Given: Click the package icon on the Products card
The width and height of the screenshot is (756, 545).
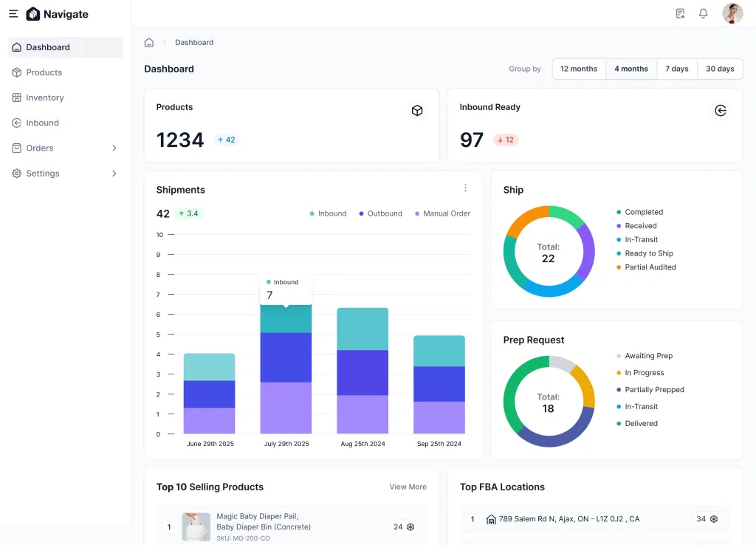Looking at the screenshot, I should [x=417, y=110].
